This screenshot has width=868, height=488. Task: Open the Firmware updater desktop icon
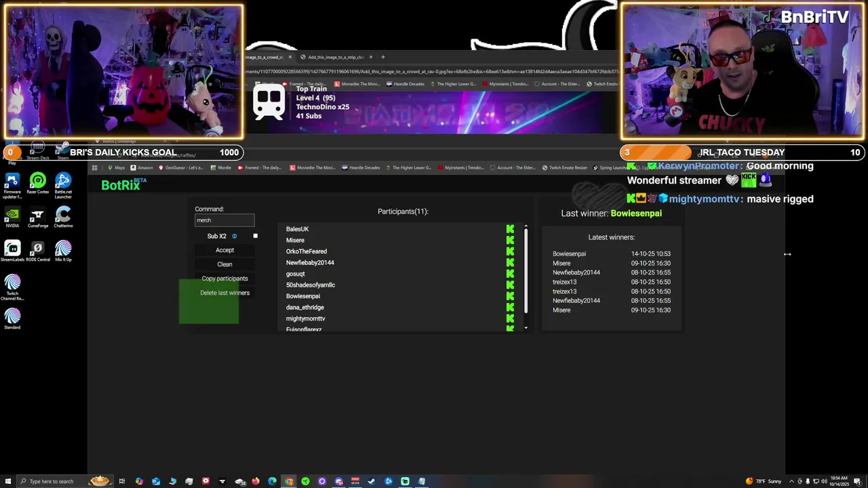(x=12, y=187)
